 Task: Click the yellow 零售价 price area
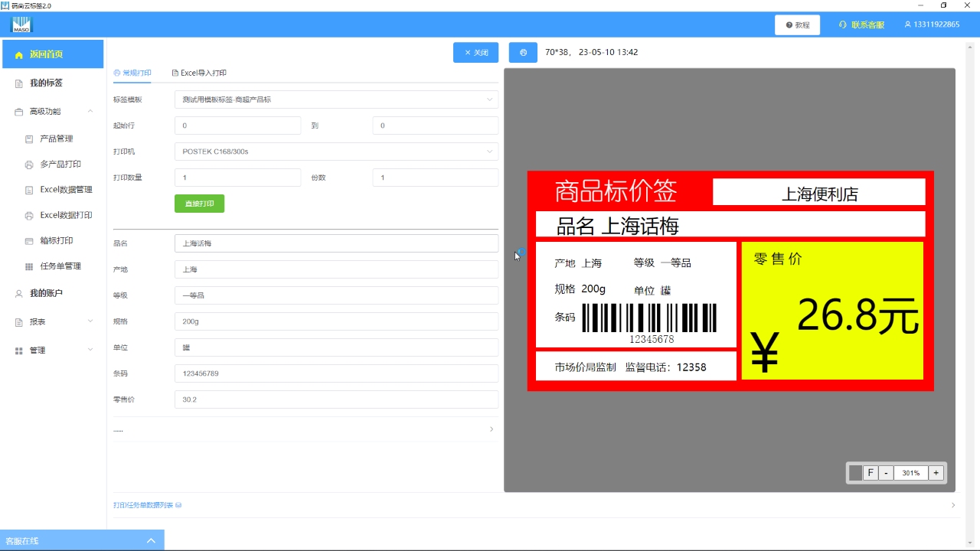pyautogui.click(x=832, y=310)
